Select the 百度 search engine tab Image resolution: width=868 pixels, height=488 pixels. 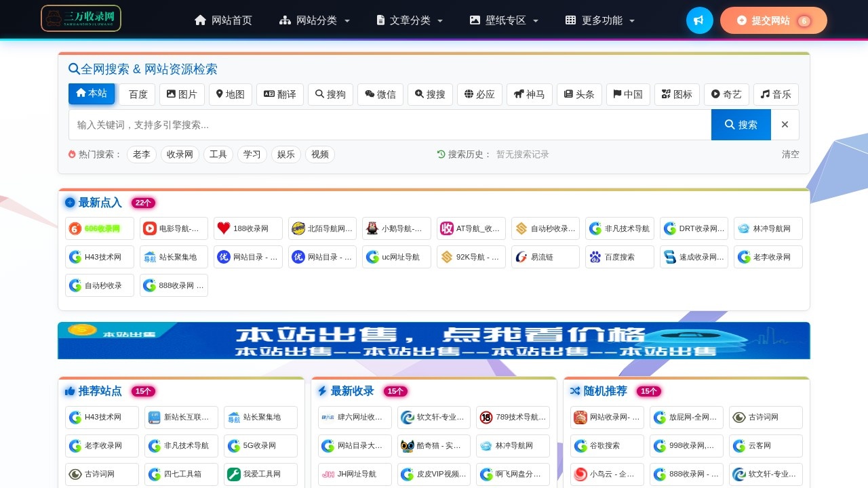138,94
